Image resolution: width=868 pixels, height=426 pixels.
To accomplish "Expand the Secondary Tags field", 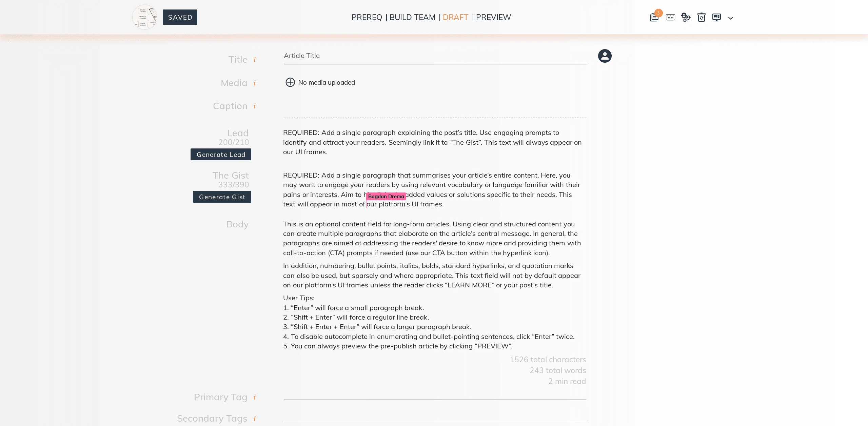I will click(435, 418).
